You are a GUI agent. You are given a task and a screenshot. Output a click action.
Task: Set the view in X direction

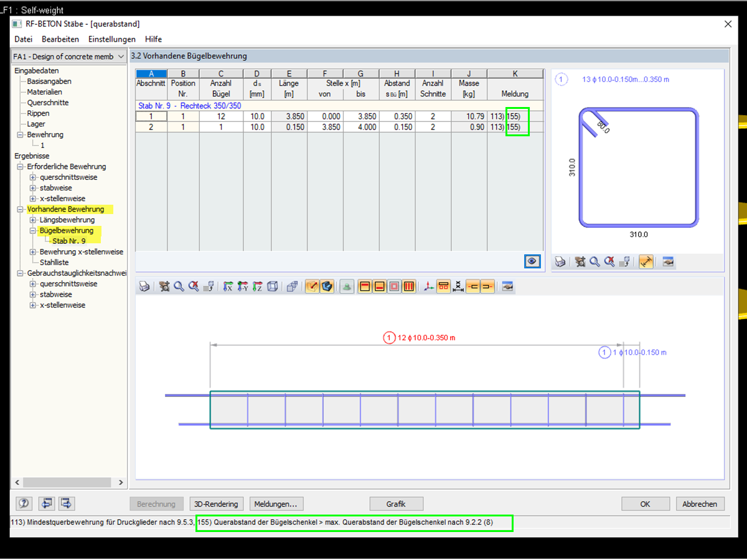[228, 286]
